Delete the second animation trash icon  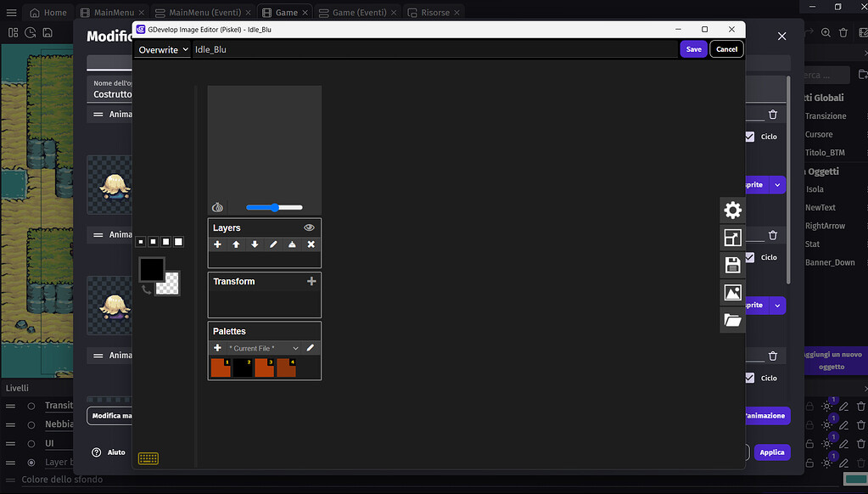coord(773,235)
